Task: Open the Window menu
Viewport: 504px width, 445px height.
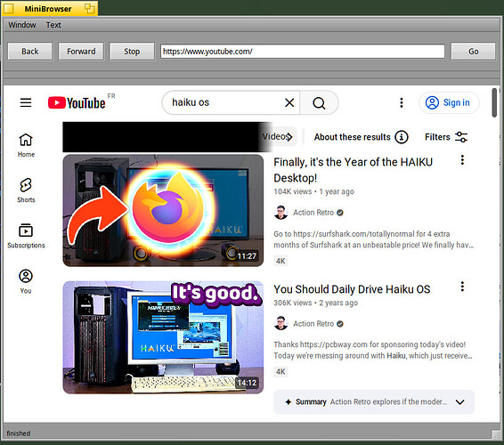Action: click(x=22, y=25)
